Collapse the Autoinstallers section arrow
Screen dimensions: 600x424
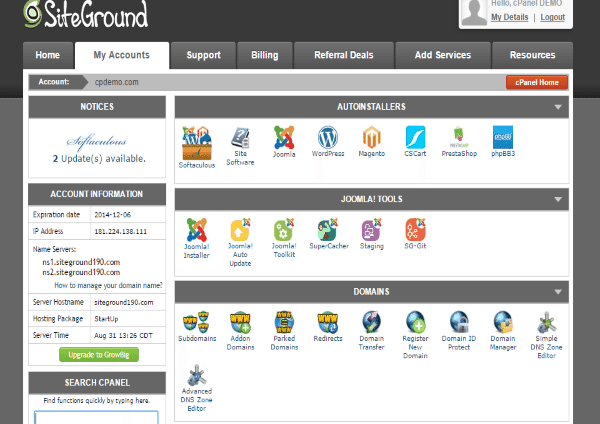(x=559, y=106)
